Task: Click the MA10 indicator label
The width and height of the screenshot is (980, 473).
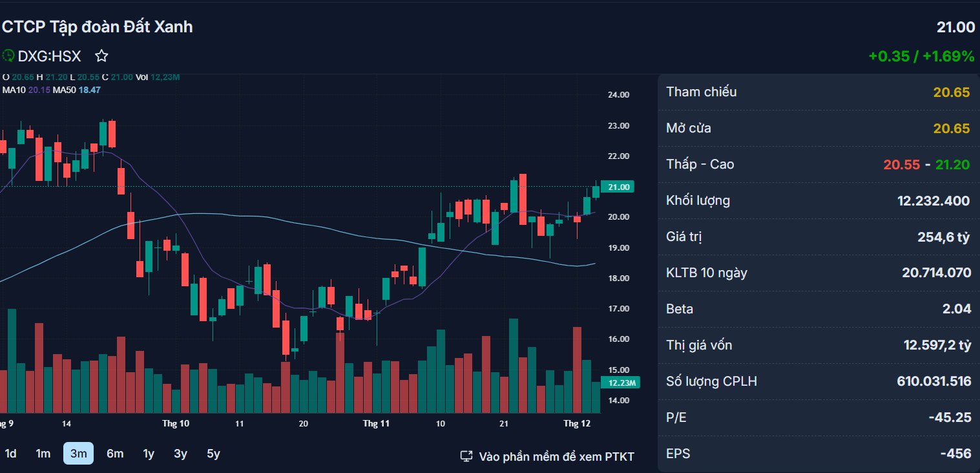Action: [14, 90]
